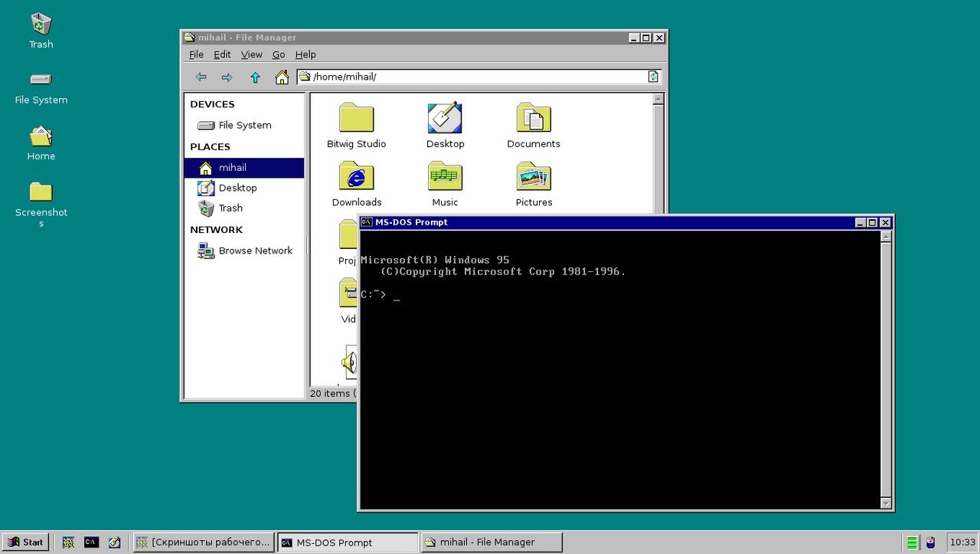This screenshot has width=980, height=554.
Task: Select Desktop in Places sidebar
Action: (244, 188)
